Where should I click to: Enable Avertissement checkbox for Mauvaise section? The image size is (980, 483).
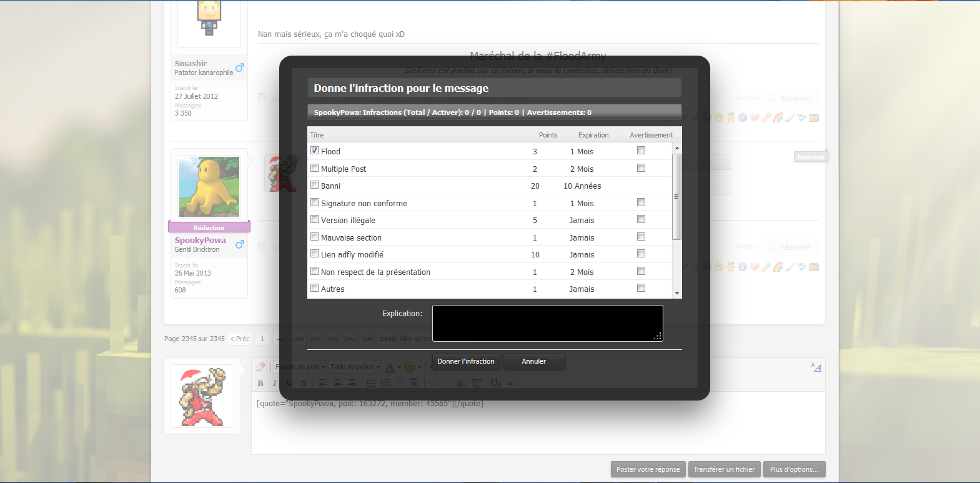click(641, 237)
